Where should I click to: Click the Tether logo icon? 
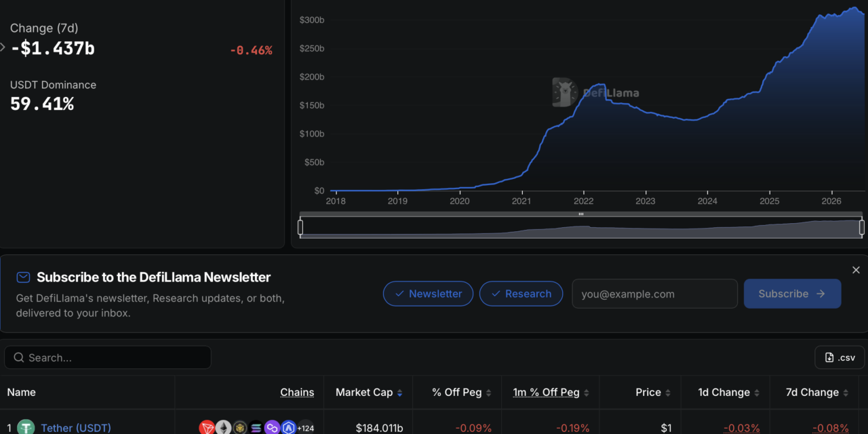(x=26, y=427)
